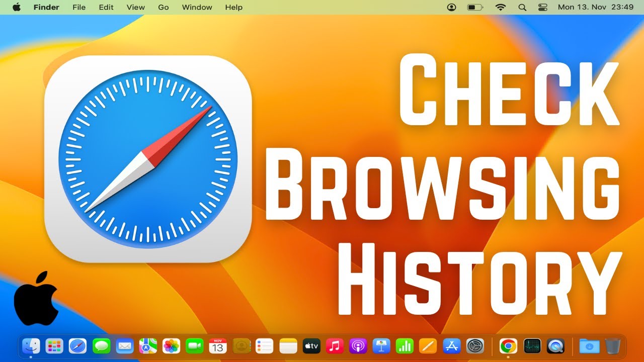Open Numbers in the Dock

(x=405, y=346)
